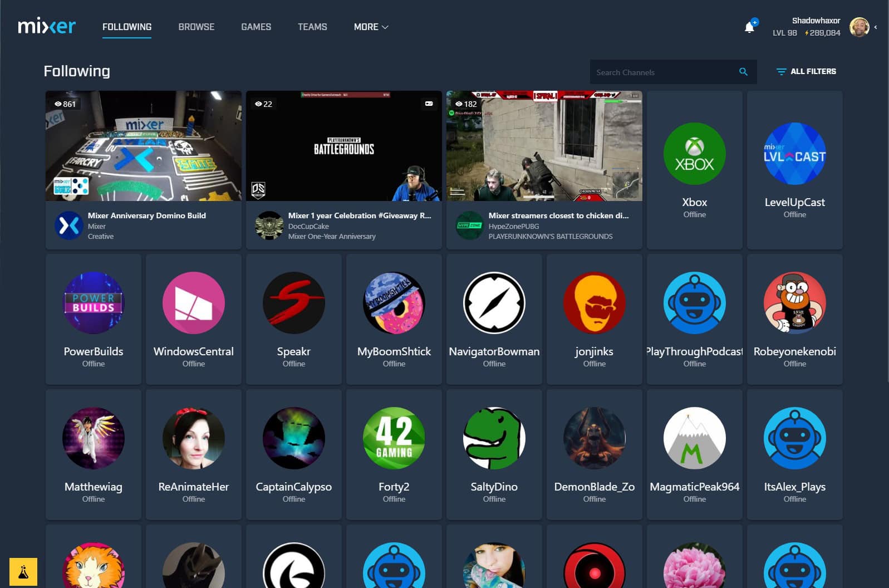Click the Xbox channel name text
The image size is (889, 588).
[695, 202]
